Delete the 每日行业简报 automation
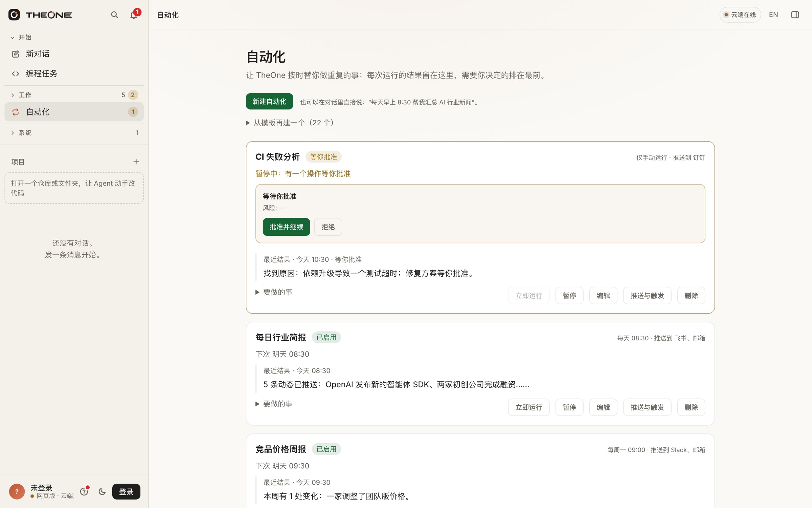The width and height of the screenshot is (812, 508). (691, 407)
